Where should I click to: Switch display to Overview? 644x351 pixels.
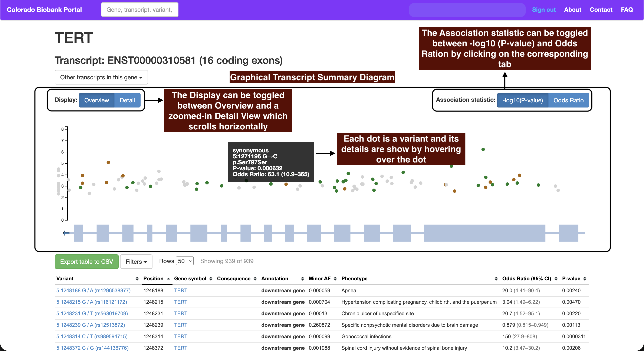96,100
